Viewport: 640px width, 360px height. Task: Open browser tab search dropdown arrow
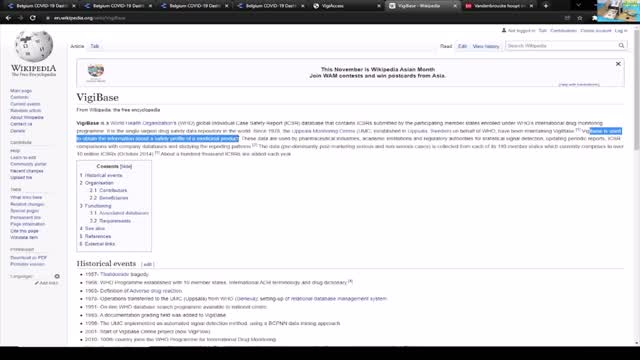click(x=578, y=6)
